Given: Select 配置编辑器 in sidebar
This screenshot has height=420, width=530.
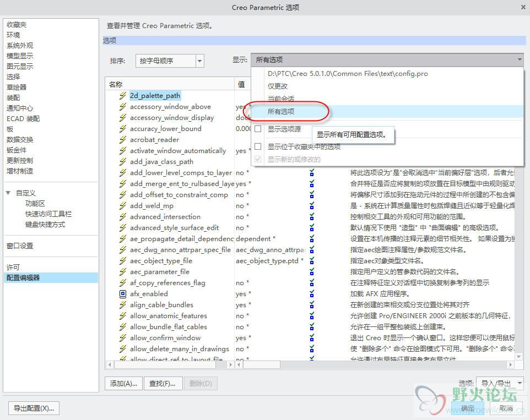Looking at the screenshot, I should pos(51,277).
